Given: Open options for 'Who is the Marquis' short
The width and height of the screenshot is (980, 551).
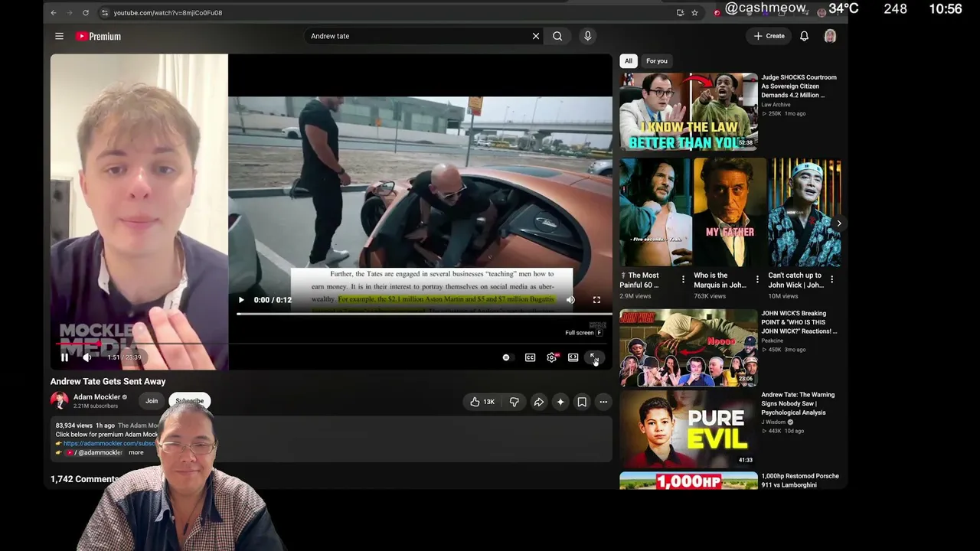Looking at the screenshot, I should (757, 280).
